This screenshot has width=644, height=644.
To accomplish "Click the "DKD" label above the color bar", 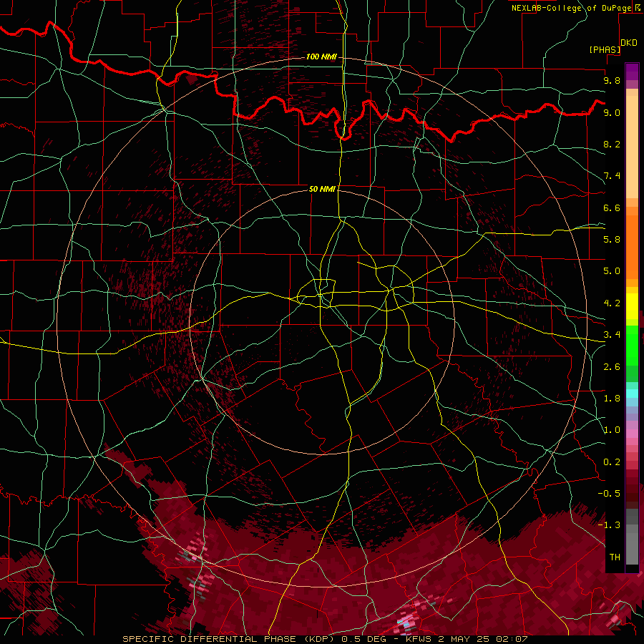I will tap(629, 43).
